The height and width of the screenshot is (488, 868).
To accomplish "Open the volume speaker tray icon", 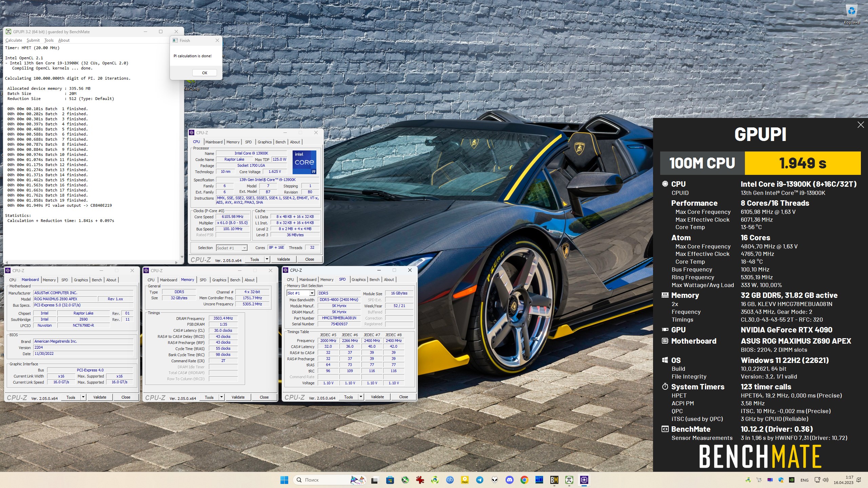I will [x=825, y=480].
